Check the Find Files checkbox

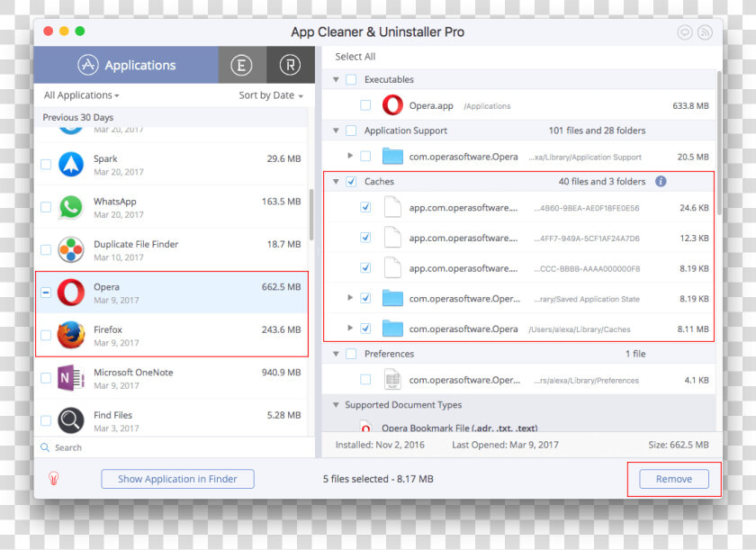click(x=46, y=420)
